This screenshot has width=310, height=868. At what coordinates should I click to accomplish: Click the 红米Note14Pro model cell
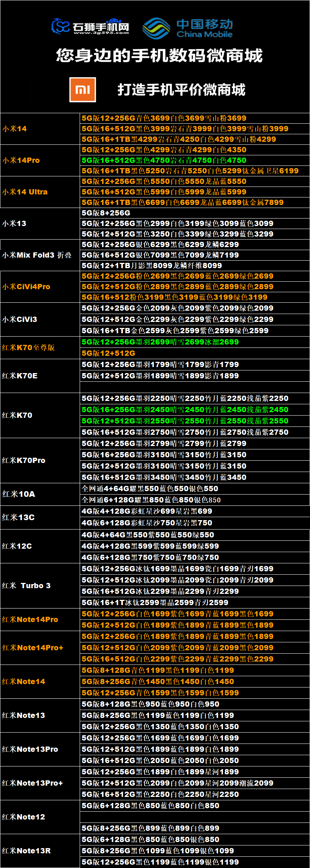40,619
